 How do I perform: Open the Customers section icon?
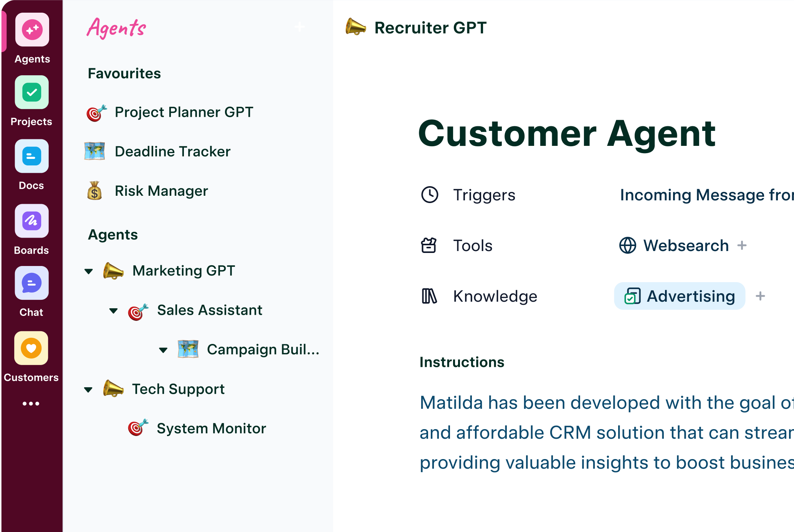(x=31, y=348)
